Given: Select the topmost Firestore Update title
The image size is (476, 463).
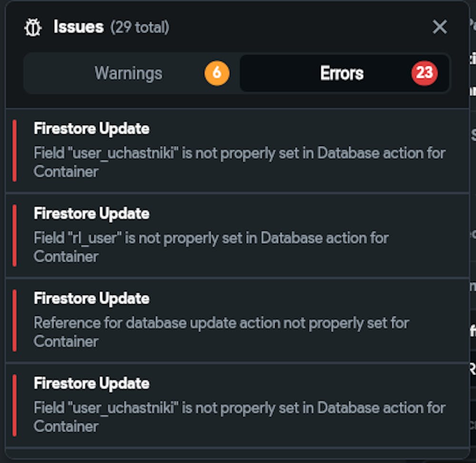Looking at the screenshot, I should [92, 128].
